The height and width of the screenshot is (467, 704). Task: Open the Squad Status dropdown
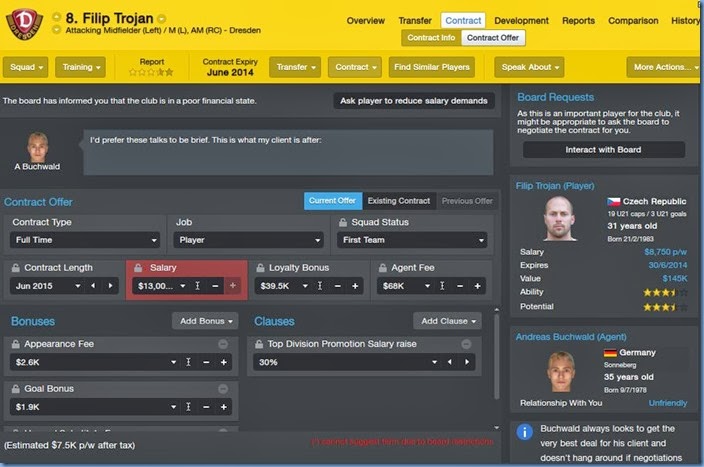[412, 240]
